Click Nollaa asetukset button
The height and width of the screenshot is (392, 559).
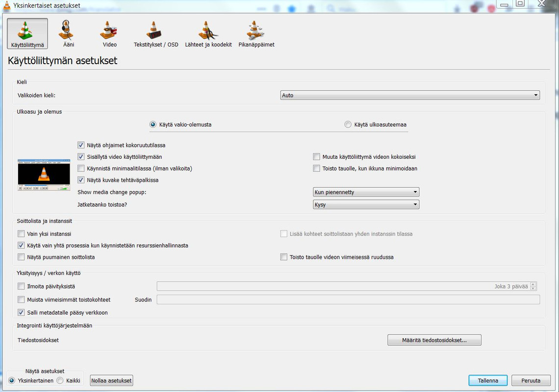pyautogui.click(x=112, y=381)
